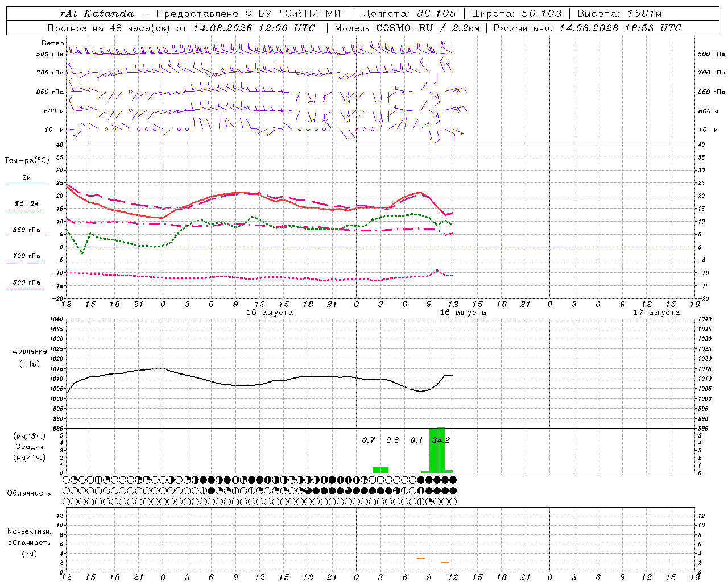Click the Облачность cloudiness label
The height and width of the screenshot is (582, 728).
pos(29,493)
